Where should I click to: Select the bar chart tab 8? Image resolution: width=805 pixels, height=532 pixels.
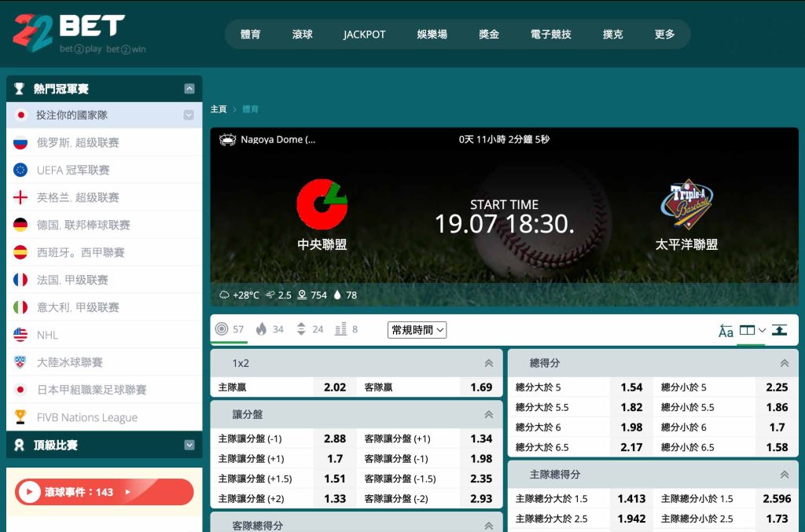pos(346,328)
